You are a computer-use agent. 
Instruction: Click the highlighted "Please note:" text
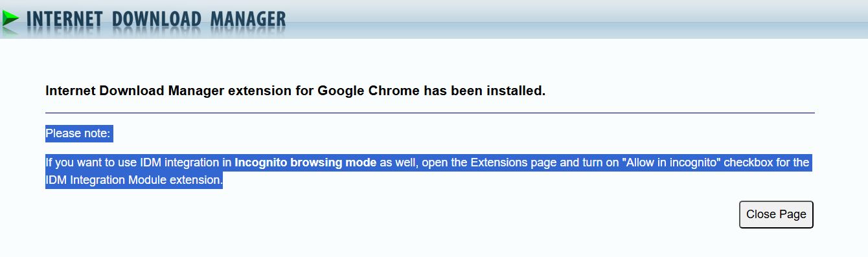pos(78,134)
